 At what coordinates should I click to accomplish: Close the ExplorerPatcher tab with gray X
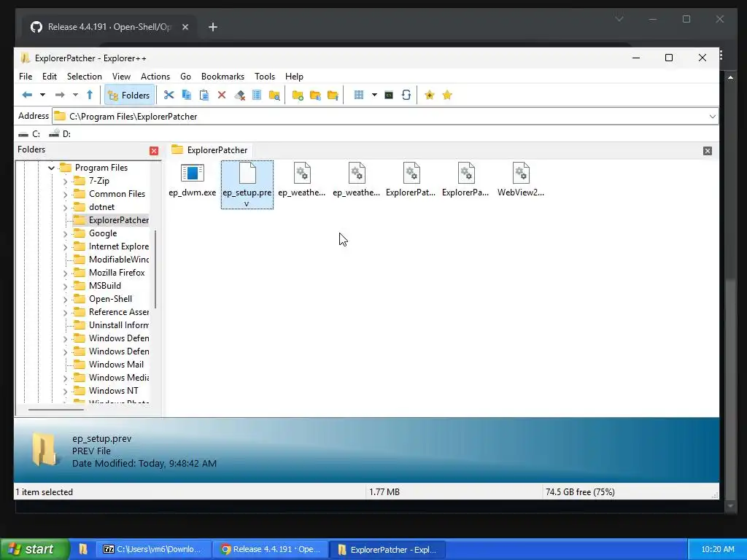[708, 151]
